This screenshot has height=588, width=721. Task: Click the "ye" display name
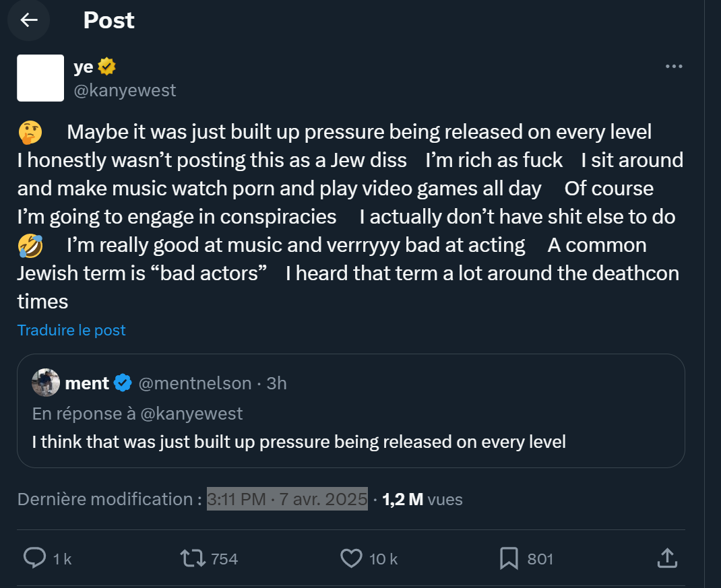click(x=84, y=67)
